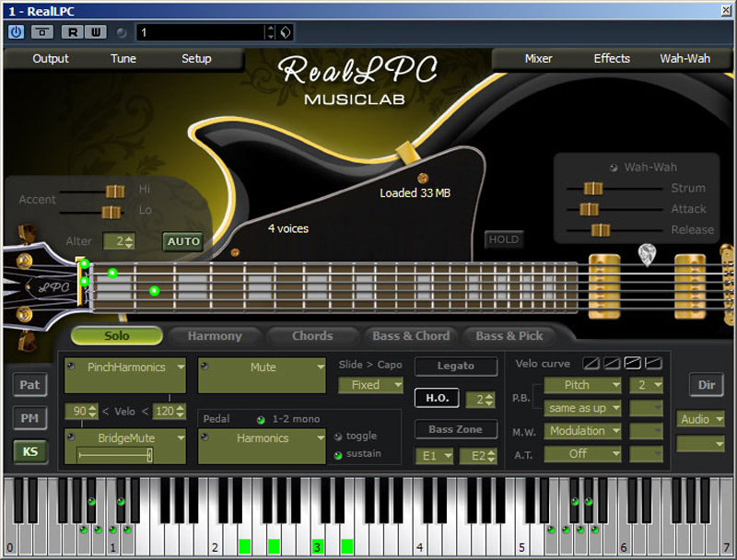Open the Audio dropdown
Screen dimensions: 737x560
pos(700,419)
